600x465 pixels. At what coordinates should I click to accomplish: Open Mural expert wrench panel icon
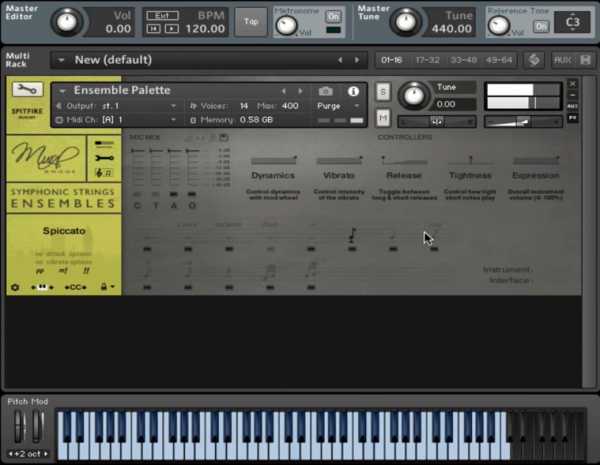[104, 158]
